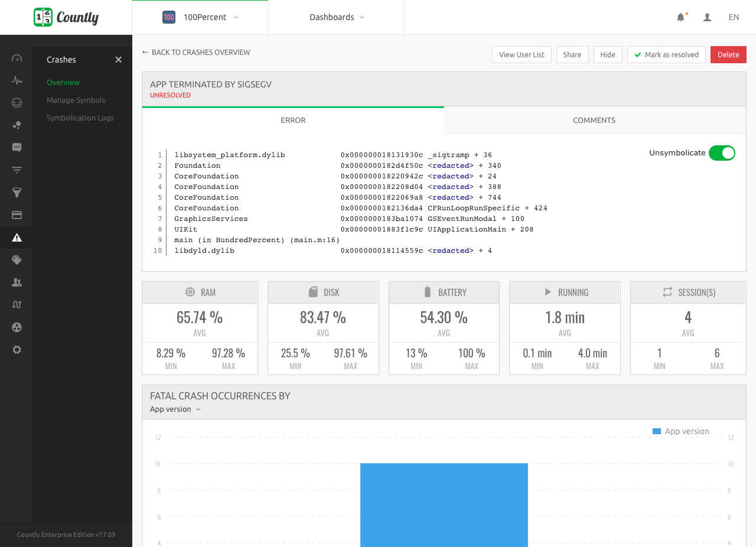Expand the Dashboards dropdown

point(337,17)
